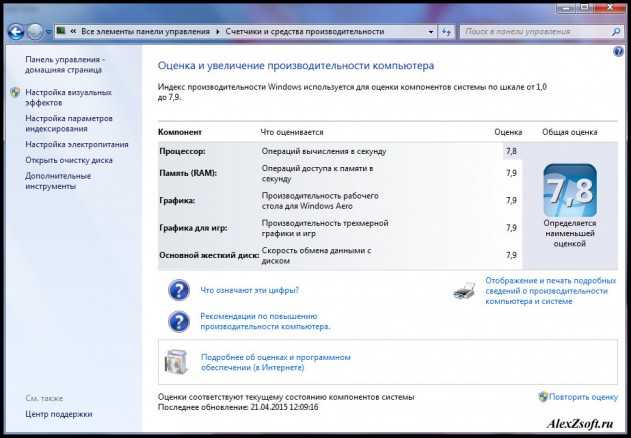Select 'Все элементы панели управления' breadcrumb
631x438 pixels.
(x=145, y=31)
